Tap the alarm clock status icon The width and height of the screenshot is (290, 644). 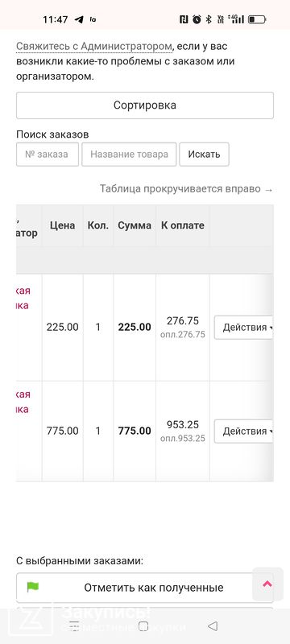pos(197,19)
